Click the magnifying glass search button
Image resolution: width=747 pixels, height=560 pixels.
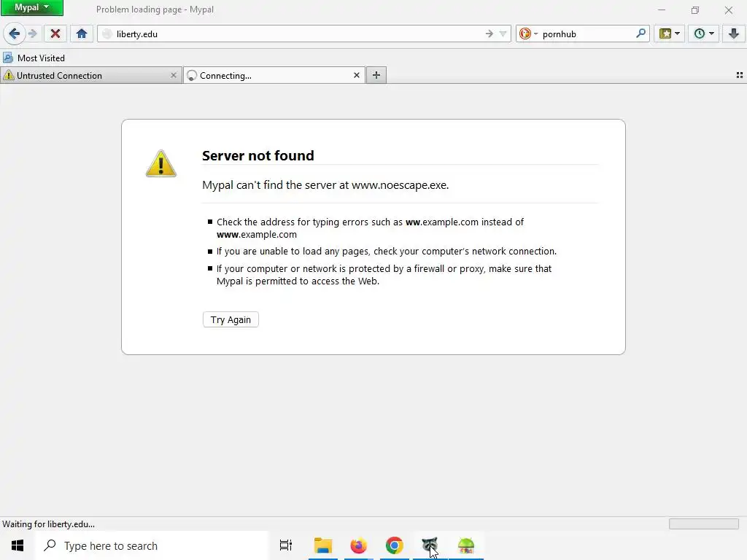coord(640,34)
